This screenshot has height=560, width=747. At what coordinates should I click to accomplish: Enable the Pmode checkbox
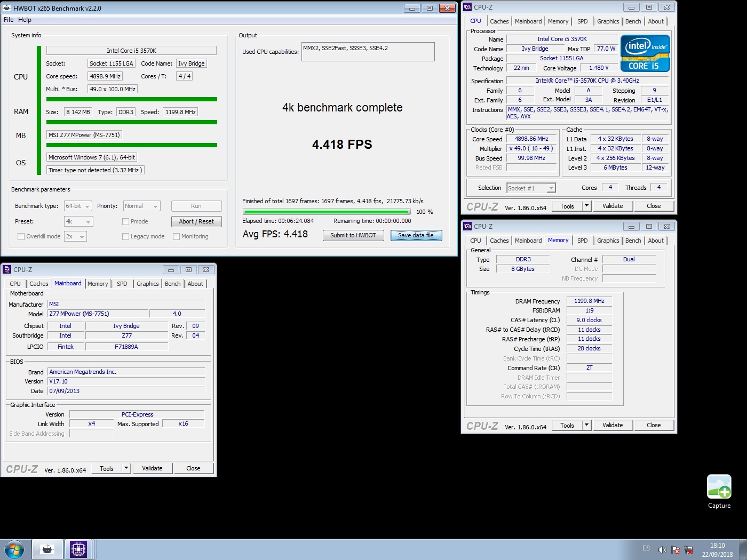pos(125,221)
